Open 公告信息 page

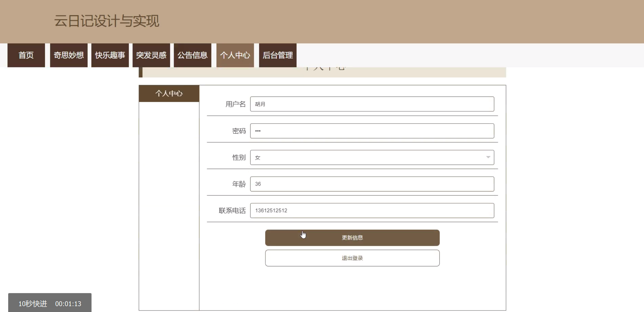tap(193, 55)
